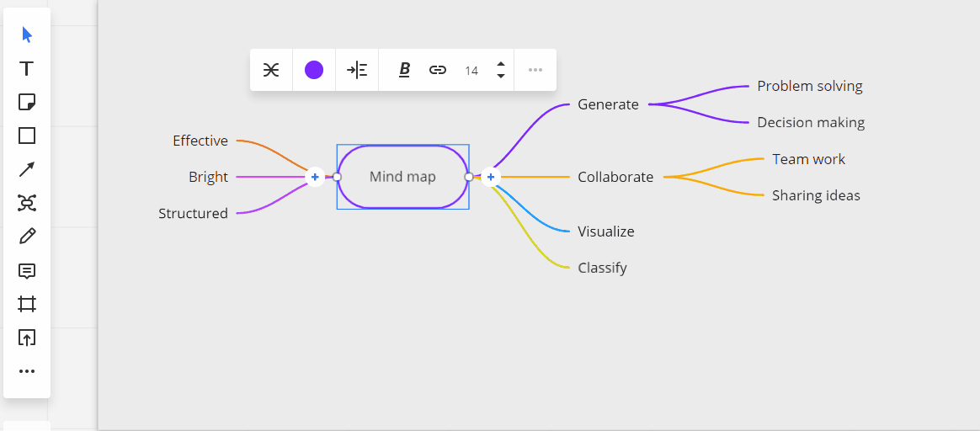Select the Rectangle shape tool
980x431 pixels.
pos(27,136)
